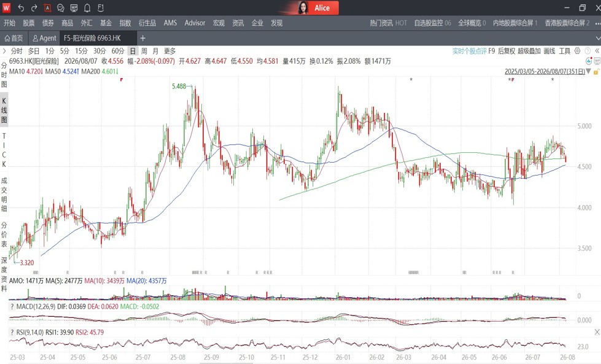Open the 更多 periods dropdown

point(170,51)
